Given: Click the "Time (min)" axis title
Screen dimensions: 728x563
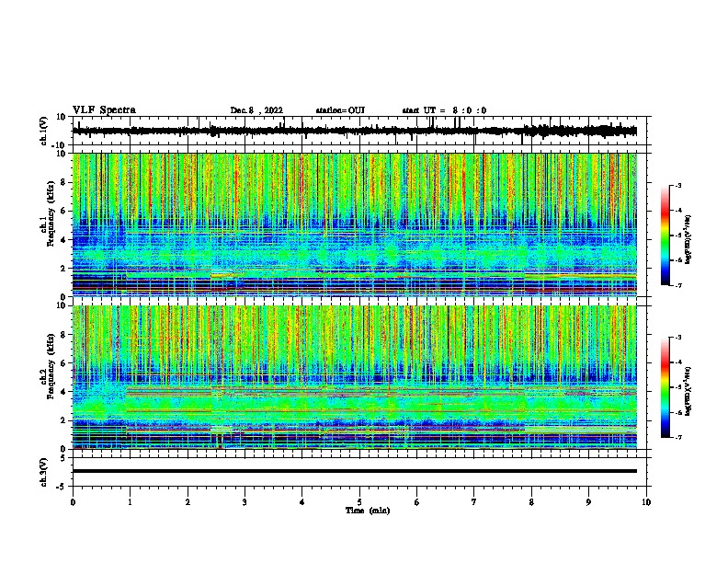Looking at the screenshot, I should [x=368, y=511].
